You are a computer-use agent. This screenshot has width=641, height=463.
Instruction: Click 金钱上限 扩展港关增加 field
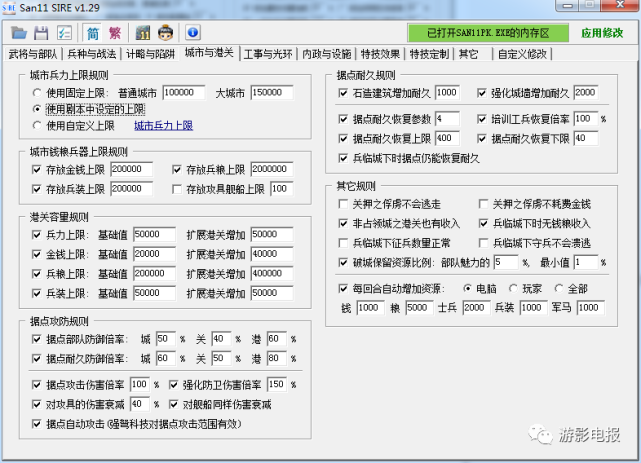[272, 254]
